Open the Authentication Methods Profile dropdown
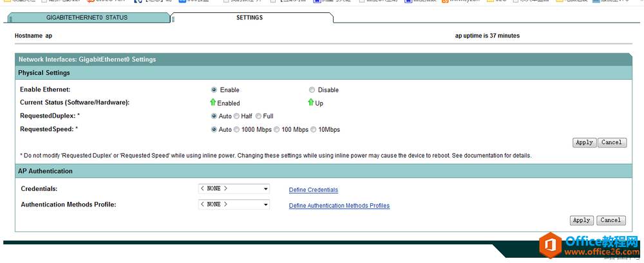Image resolution: width=644 pixels, height=263 pixels. [234, 204]
